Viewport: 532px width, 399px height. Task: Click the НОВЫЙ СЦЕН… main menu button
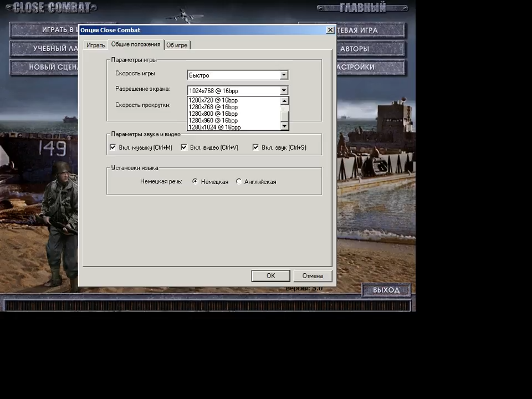click(x=44, y=67)
